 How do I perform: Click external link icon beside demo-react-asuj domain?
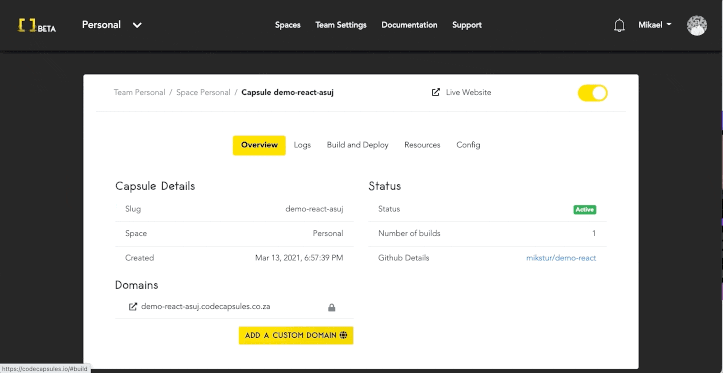[x=133, y=307]
